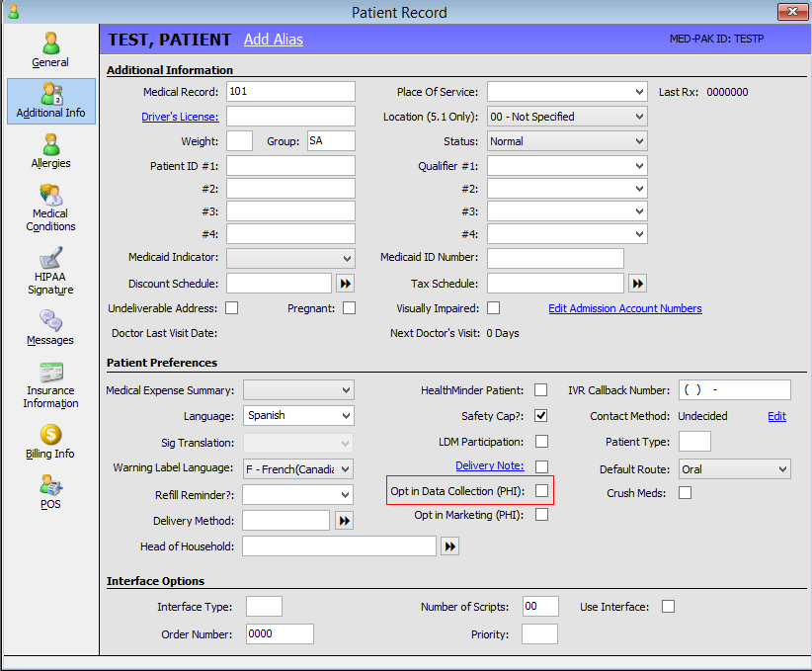Select the Additional Info sidebar icon

pos(51,94)
